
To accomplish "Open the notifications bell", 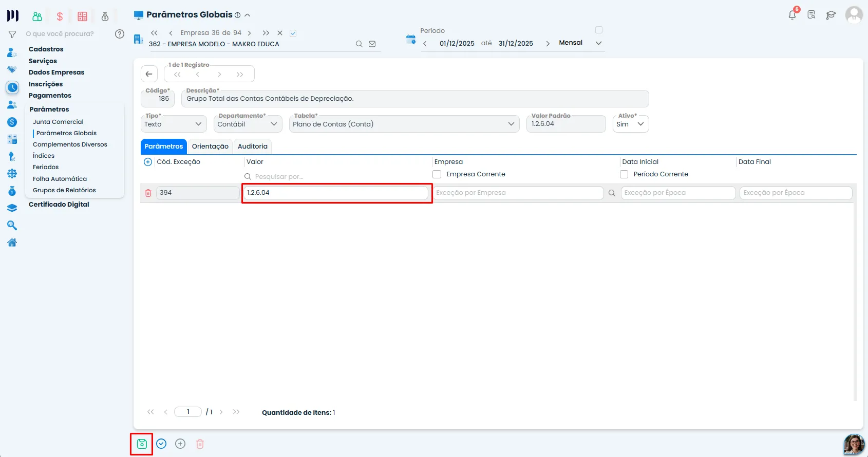I will [x=792, y=15].
